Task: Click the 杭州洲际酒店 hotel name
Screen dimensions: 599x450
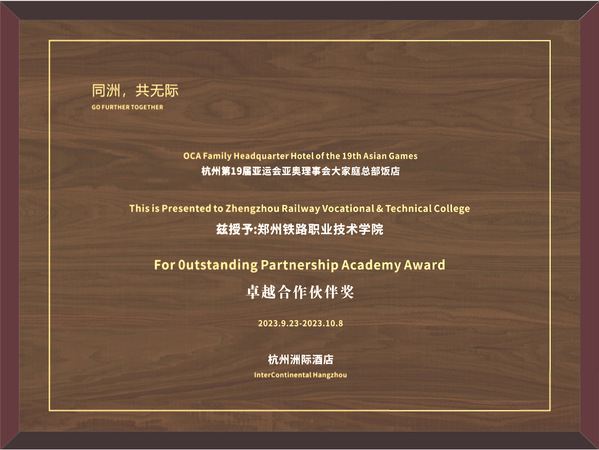Action: pyautogui.click(x=300, y=359)
